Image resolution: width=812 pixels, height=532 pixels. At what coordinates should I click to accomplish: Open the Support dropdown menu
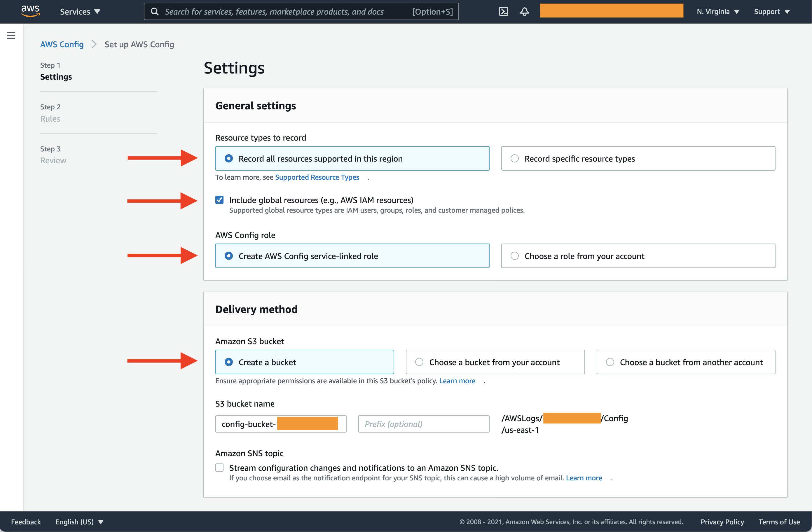pyautogui.click(x=772, y=12)
